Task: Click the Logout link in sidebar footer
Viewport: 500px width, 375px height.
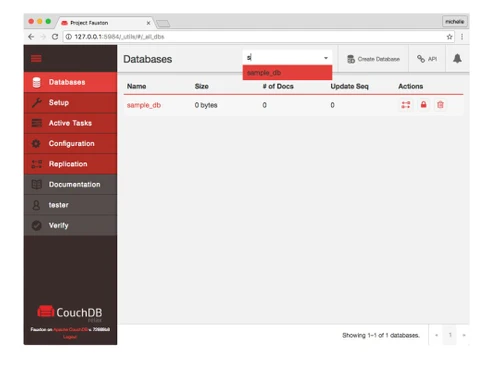Action: click(x=70, y=337)
